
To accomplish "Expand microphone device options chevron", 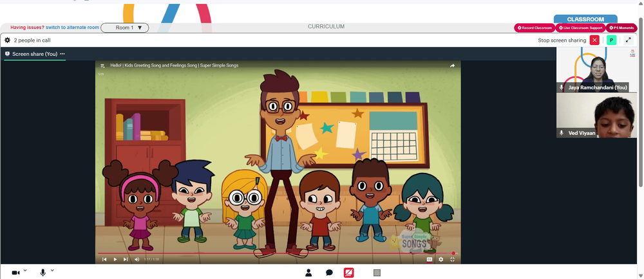I will pos(52,271).
